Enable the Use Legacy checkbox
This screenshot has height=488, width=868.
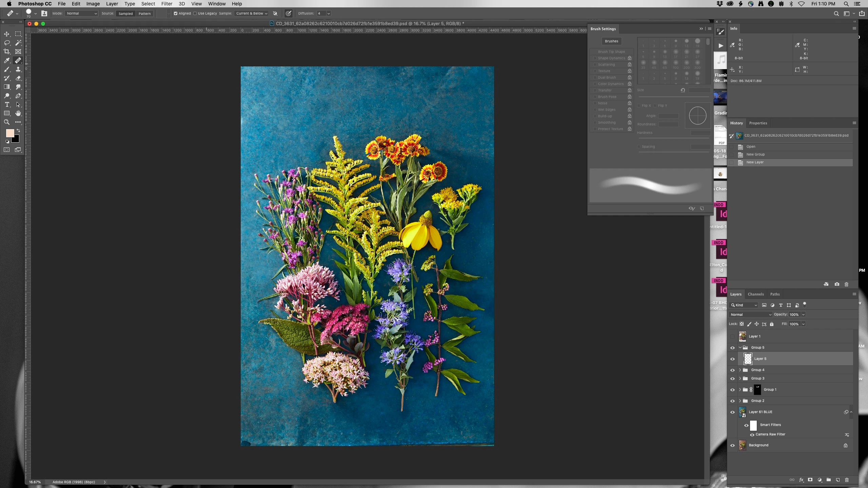195,14
